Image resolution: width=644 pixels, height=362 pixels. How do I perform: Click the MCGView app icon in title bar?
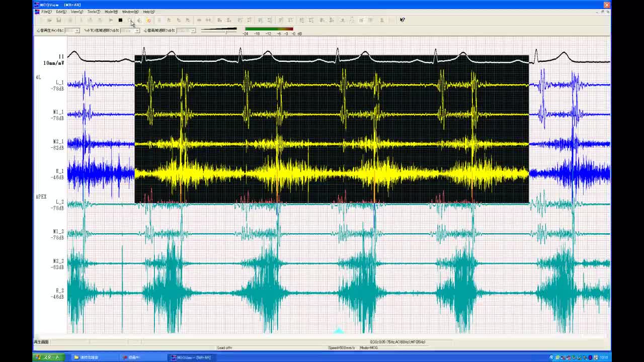[x=37, y=5]
